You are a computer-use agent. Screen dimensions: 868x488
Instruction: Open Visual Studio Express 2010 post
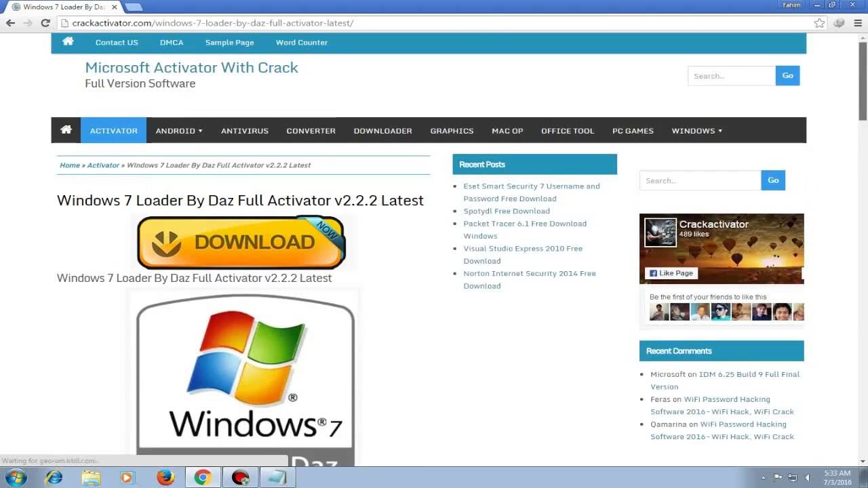click(x=523, y=254)
